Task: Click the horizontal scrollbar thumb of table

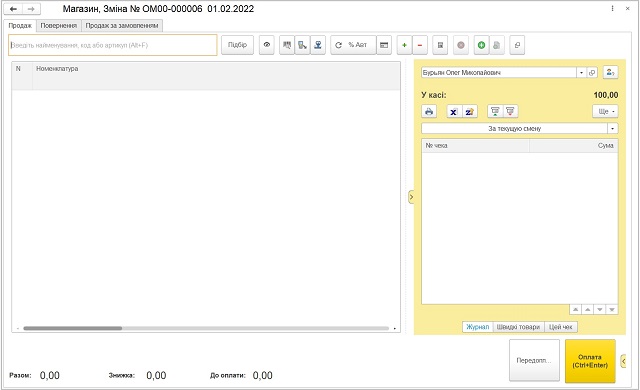Action: [x=73, y=328]
